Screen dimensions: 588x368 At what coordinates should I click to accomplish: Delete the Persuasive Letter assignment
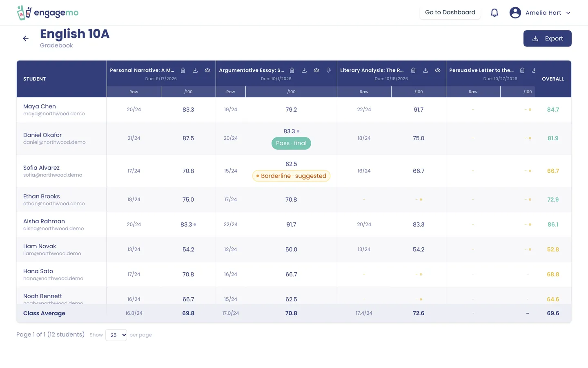pyautogui.click(x=522, y=70)
